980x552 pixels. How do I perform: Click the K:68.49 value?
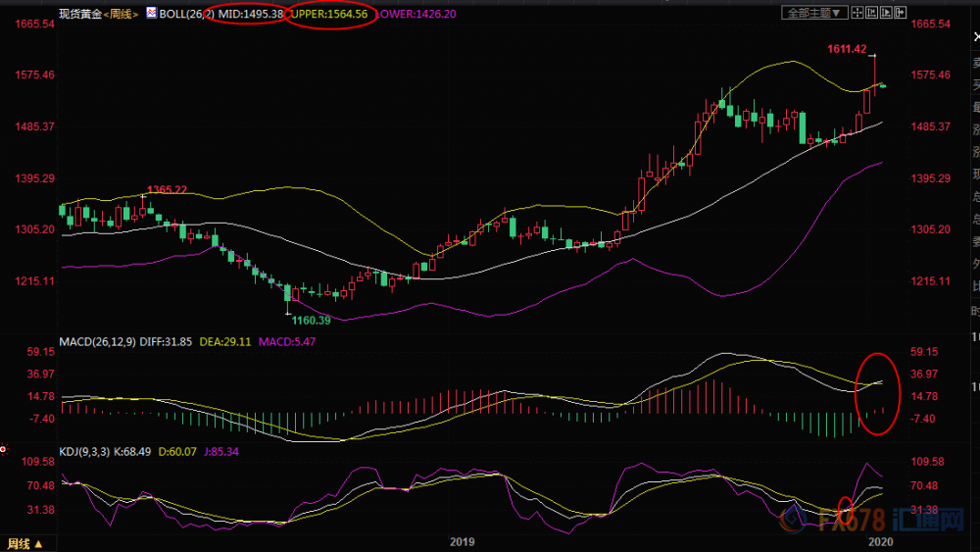[x=132, y=451]
